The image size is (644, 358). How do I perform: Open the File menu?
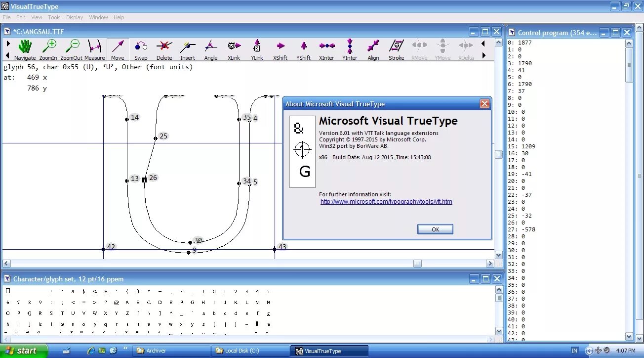(6, 17)
